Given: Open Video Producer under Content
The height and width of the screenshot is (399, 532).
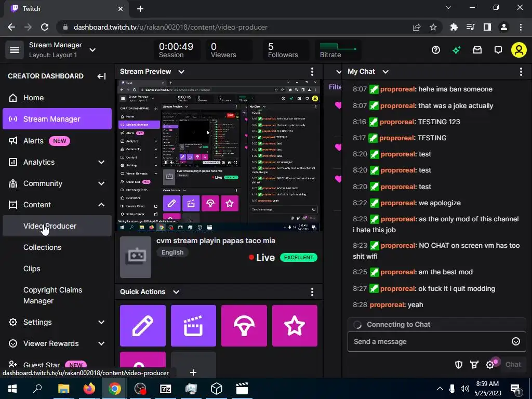Looking at the screenshot, I should [x=57, y=226].
